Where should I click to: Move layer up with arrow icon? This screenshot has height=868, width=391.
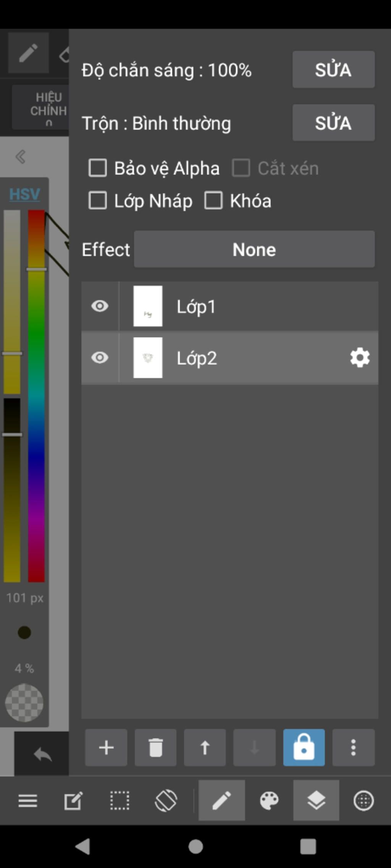[x=205, y=747]
